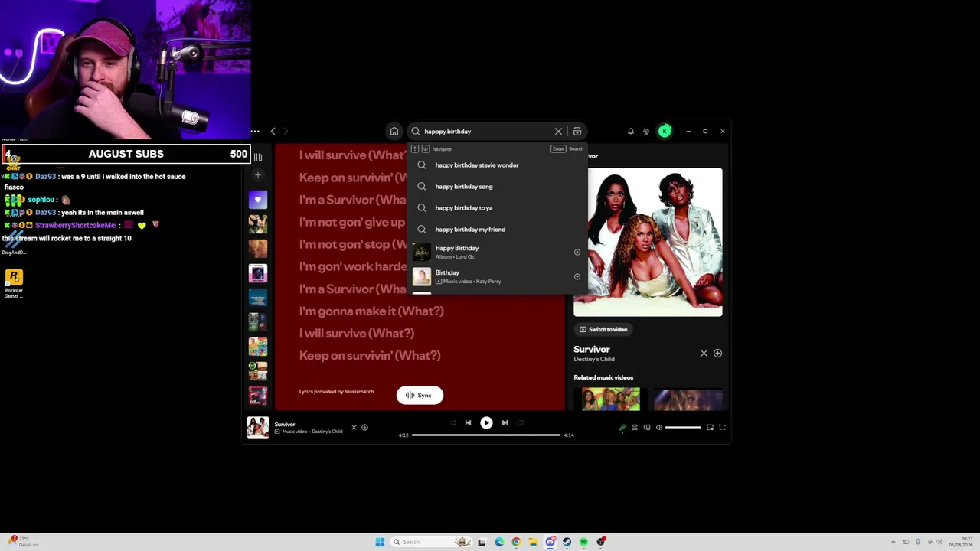Open the three-dot Spotify app menu
Screen dimensions: 980x551
255,132
